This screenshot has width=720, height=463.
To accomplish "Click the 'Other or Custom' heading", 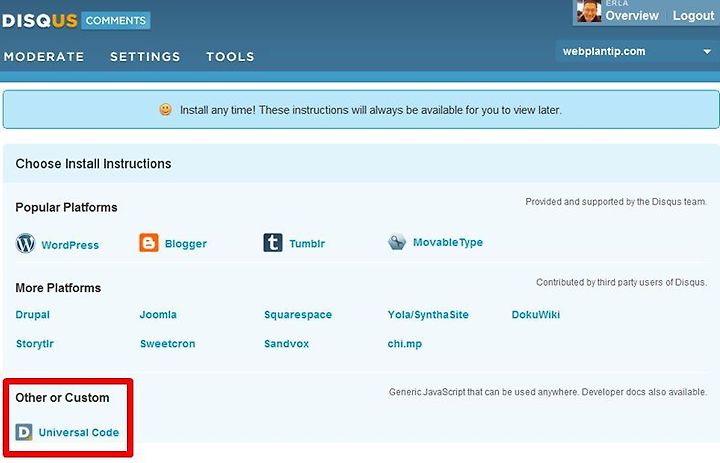I will point(62,398).
